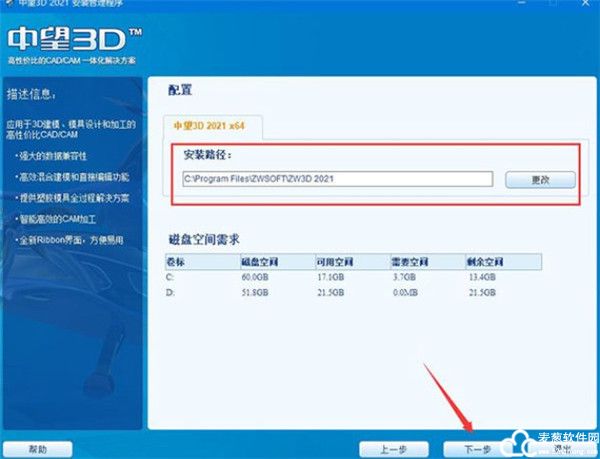Click the 需要空间 column header
The height and width of the screenshot is (459, 600).
tap(428, 262)
